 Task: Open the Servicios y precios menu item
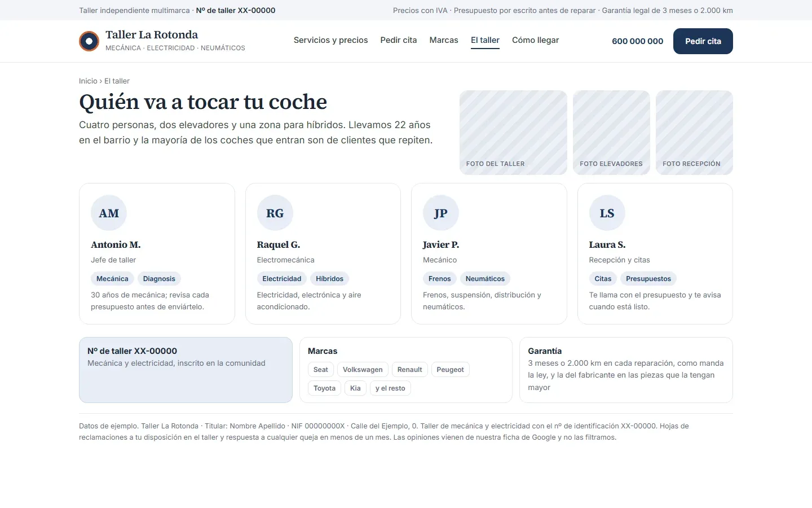coord(330,40)
